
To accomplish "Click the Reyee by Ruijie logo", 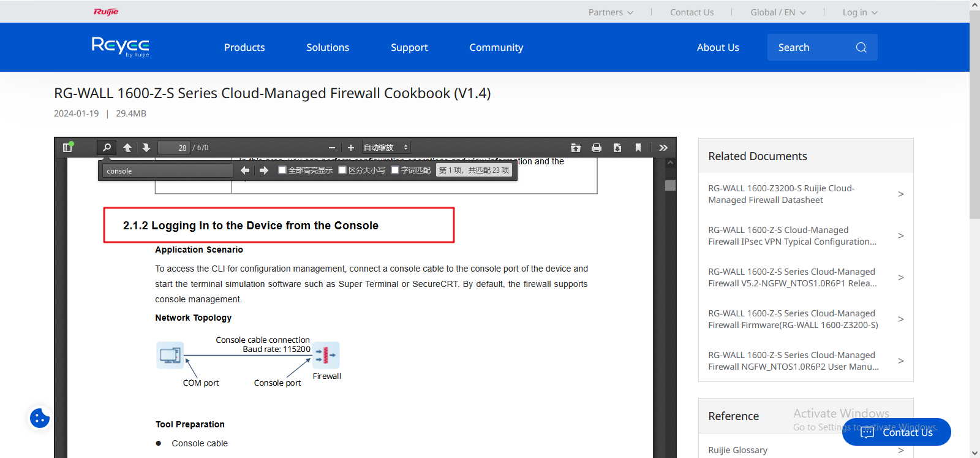I will pyautogui.click(x=121, y=47).
